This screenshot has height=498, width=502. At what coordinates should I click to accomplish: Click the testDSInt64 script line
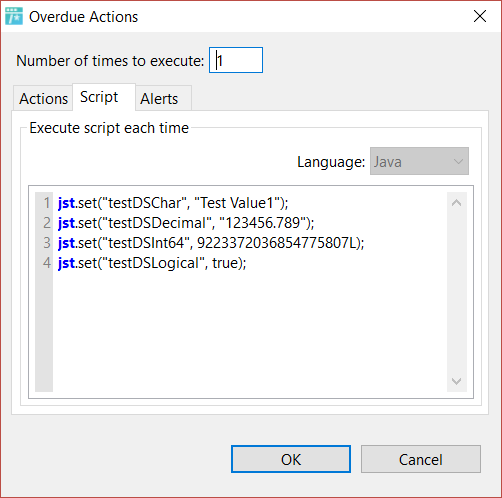click(x=211, y=243)
